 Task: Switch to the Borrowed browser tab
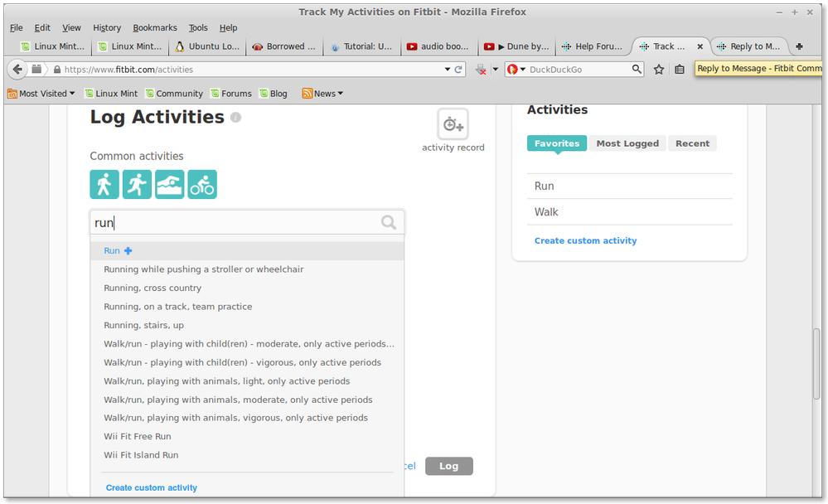click(x=284, y=46)
